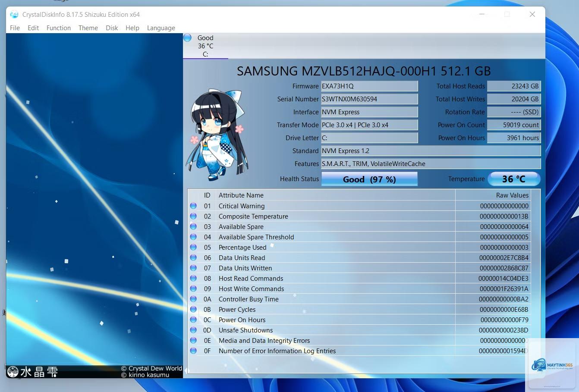Click the CrystalDiskInfo app icon in title bar
This screenshot has height=392, width=579.
tap(14, 14)
